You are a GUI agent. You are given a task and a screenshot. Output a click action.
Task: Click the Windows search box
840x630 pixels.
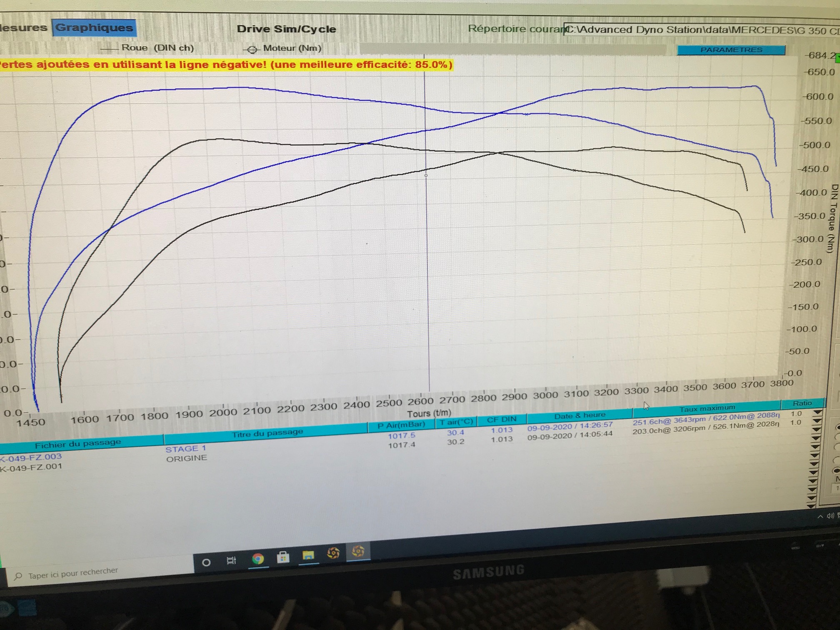pos(73,573)
